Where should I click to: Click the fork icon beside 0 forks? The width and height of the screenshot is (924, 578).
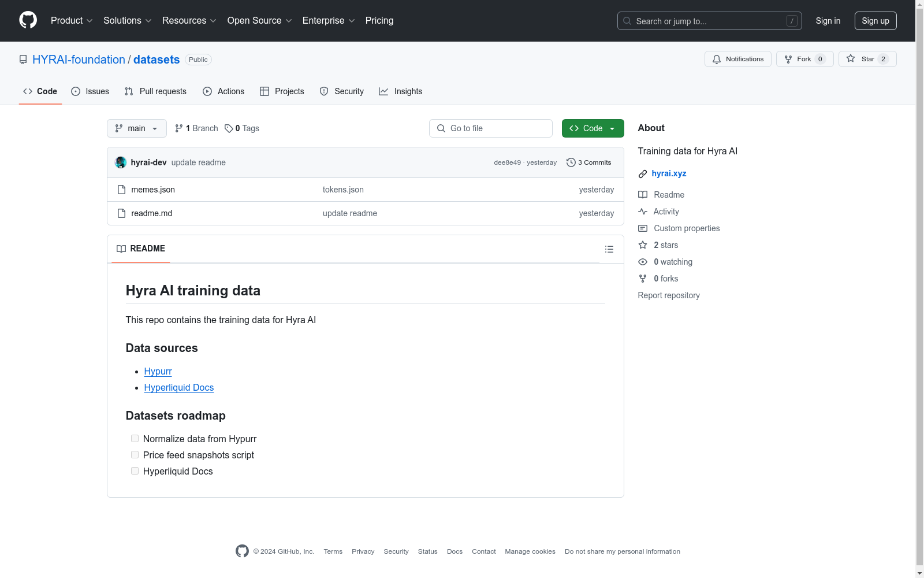[x=643, y=279]
